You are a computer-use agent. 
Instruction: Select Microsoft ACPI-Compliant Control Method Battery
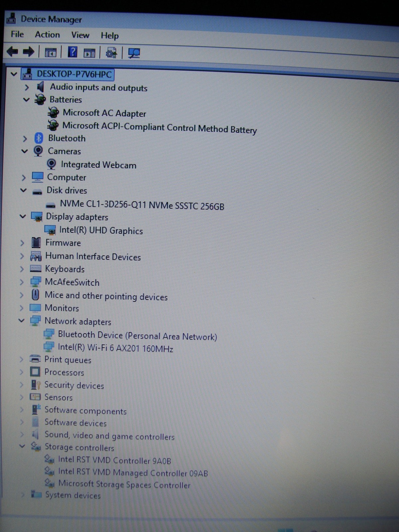[x=160, y=128]
